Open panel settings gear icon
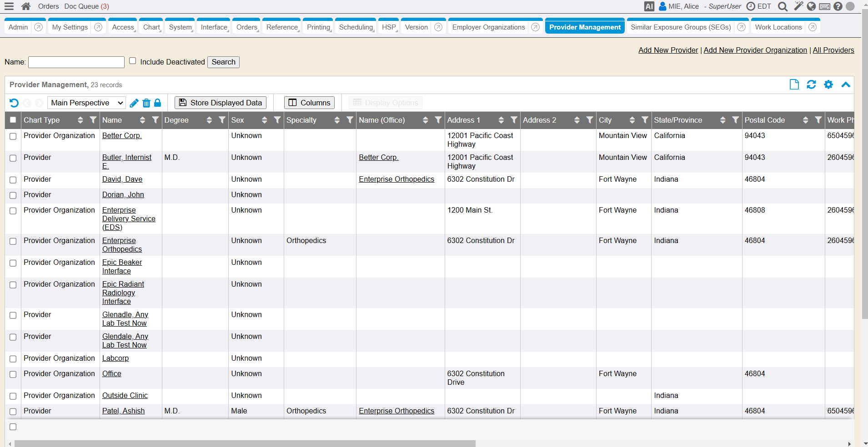 (828, 84)
